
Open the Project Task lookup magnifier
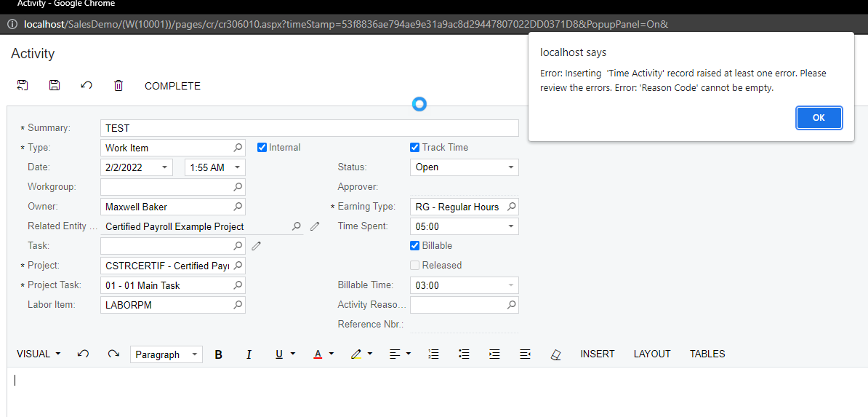(x=238, y=285)
